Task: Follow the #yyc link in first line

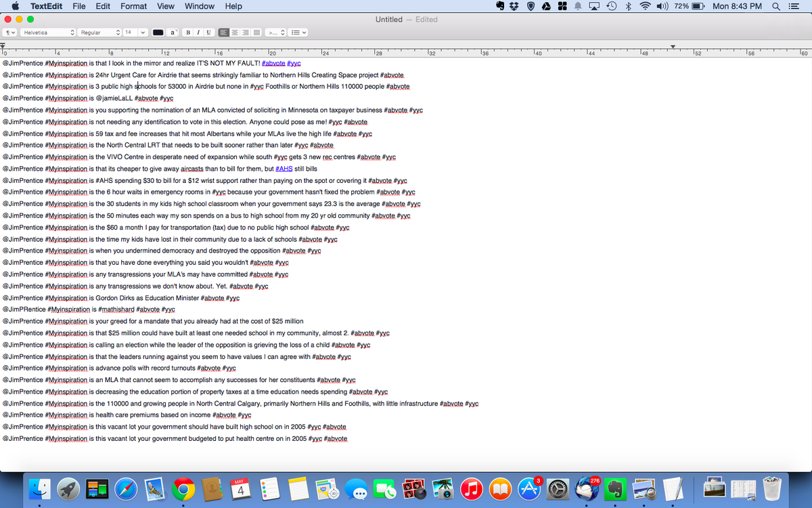Action: 294,63
